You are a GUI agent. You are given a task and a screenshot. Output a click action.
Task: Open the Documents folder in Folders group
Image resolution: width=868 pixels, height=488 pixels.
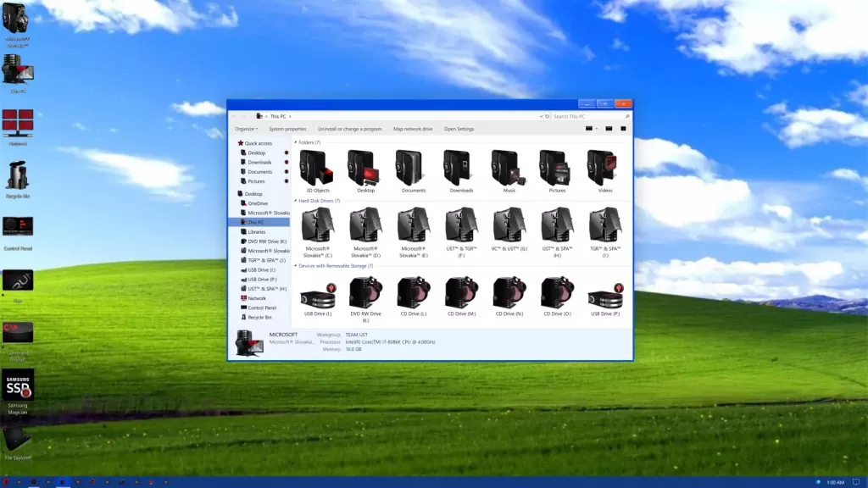click(x=414, y=171)
